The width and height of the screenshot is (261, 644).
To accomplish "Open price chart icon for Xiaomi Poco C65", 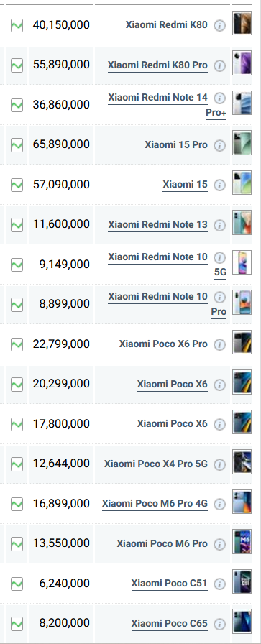I will 17,623.
